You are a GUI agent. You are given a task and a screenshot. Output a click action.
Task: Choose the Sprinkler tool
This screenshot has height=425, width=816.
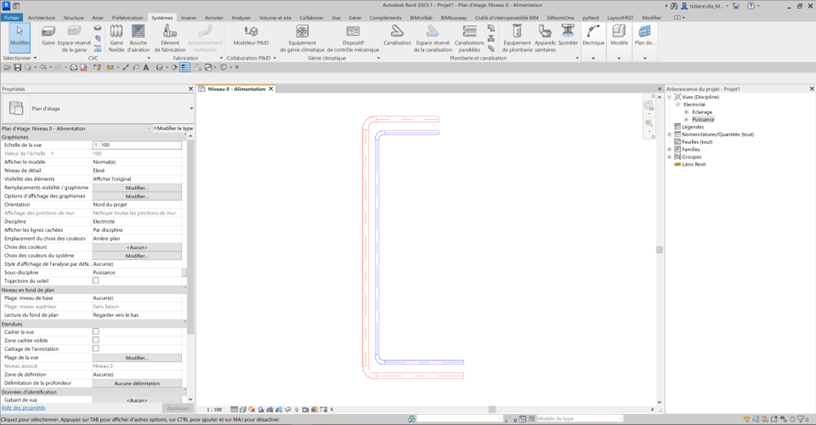point(569,35)
